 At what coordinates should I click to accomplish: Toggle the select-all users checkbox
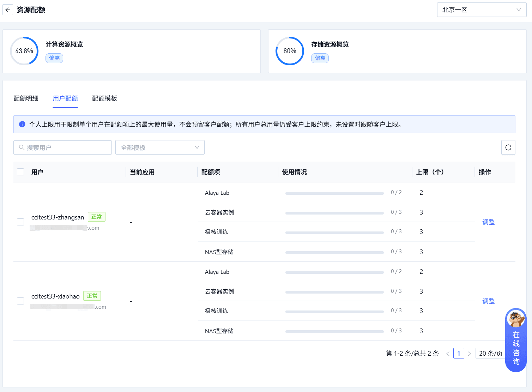pyautogui.click(x=20, y=172)
